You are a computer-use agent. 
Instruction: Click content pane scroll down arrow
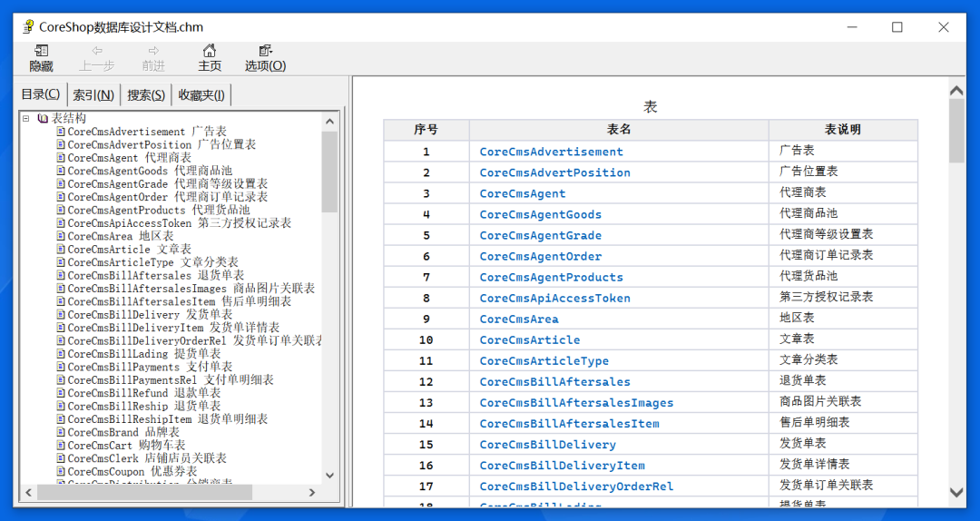956,493
